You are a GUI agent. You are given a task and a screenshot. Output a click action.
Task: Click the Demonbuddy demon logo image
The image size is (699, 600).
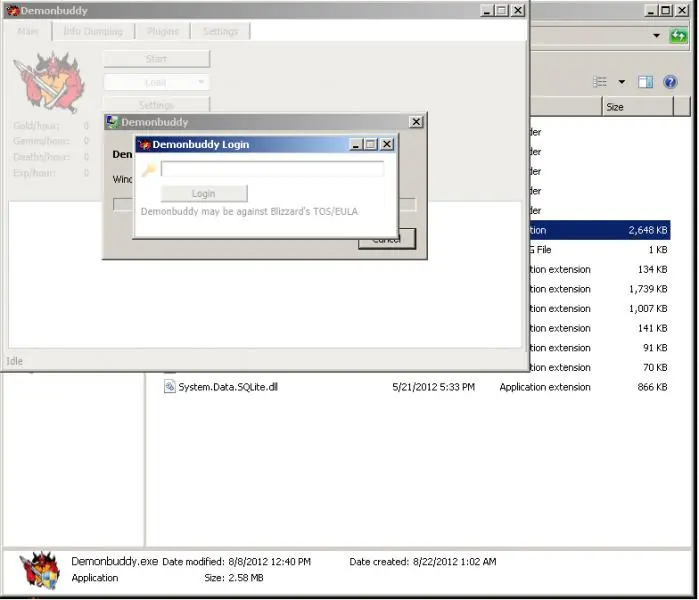point(40,80)
